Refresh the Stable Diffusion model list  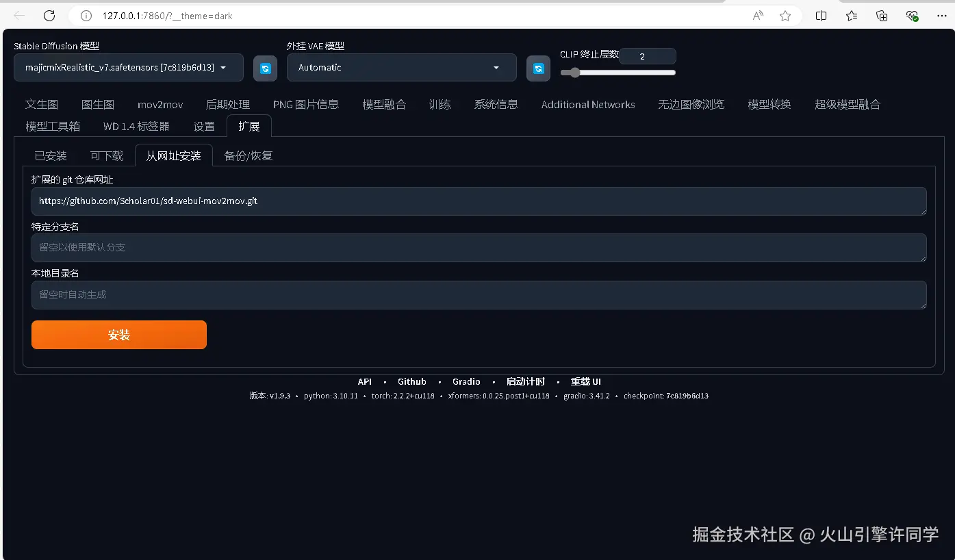(x=266, y=68)
